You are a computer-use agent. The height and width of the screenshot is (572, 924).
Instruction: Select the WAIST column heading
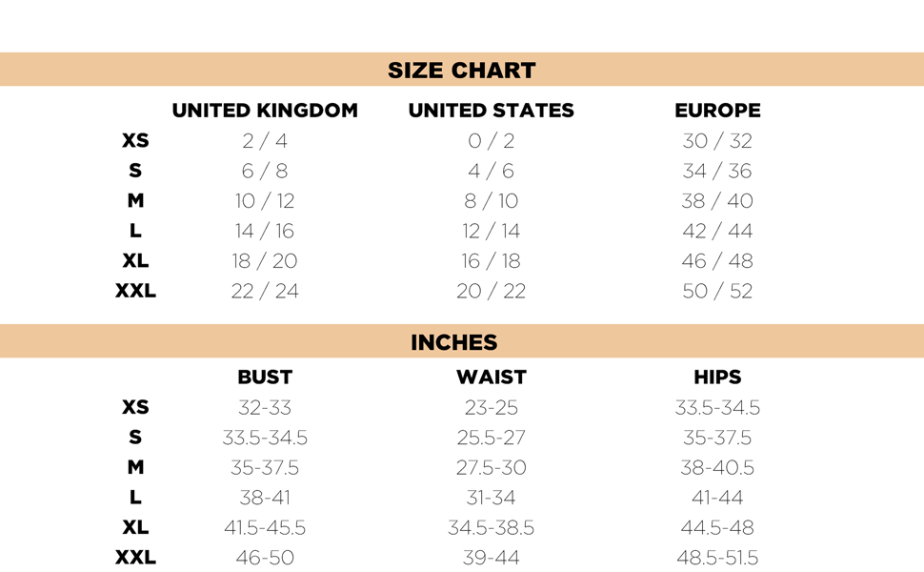491,378
